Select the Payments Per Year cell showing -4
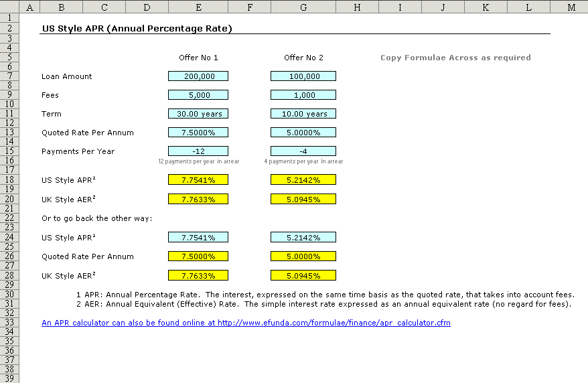The image size is (588, 383). coord(303,151)
